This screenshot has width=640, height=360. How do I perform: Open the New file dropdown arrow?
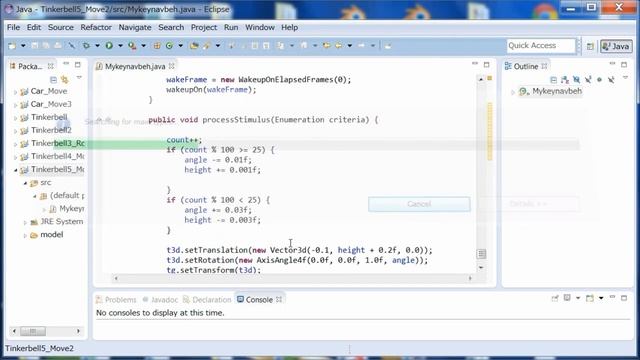[23, 46]
